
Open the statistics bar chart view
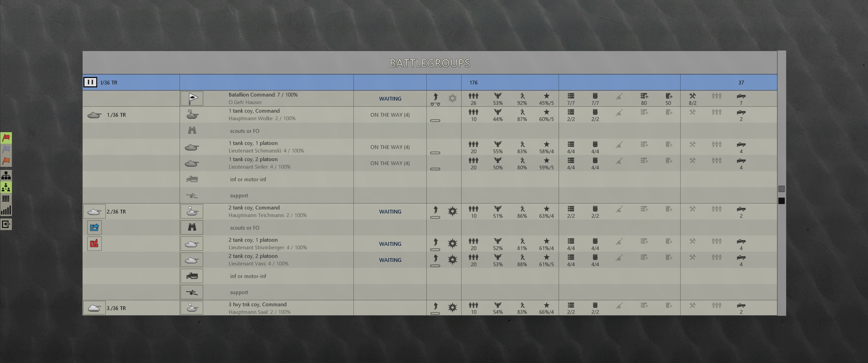[6, 209]
